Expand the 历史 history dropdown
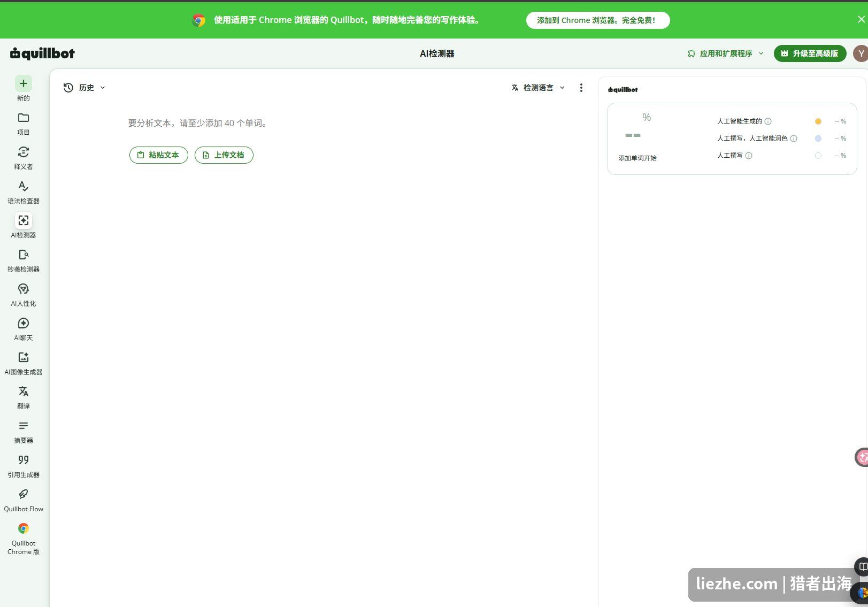Viewport: 868px width, 607px height. point(85,88)
